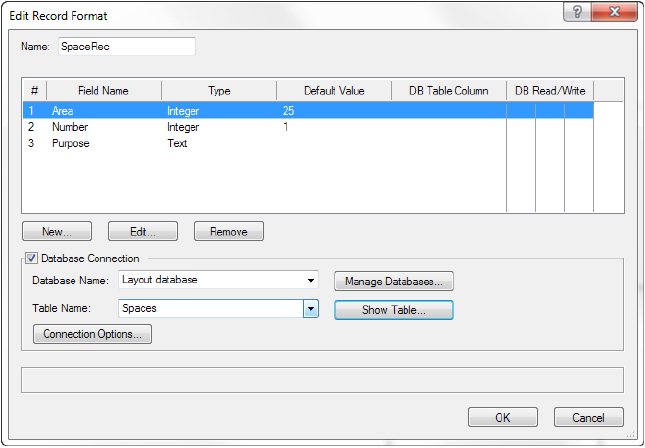
Task: Click the Field Name column header
Action: [x=103, y=91]
